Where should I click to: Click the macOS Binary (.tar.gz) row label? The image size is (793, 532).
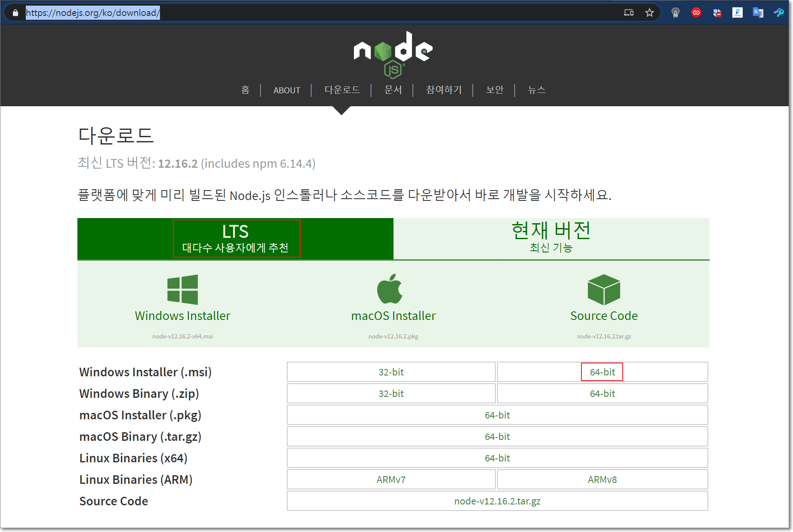[140, 437]
